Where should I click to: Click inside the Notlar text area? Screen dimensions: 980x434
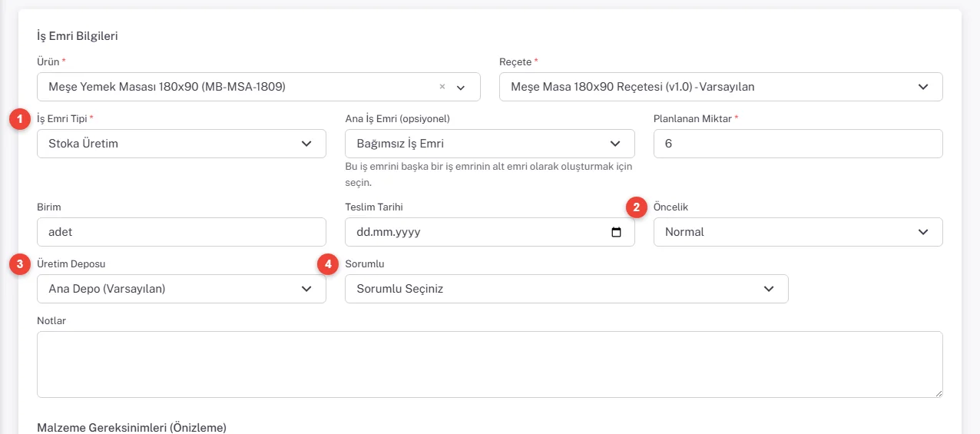click(x=490, y=365)
